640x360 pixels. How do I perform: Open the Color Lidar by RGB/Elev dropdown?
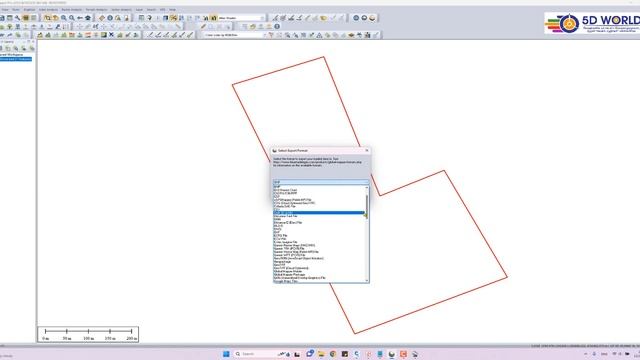pyautogui.click(x=235, y=35)
